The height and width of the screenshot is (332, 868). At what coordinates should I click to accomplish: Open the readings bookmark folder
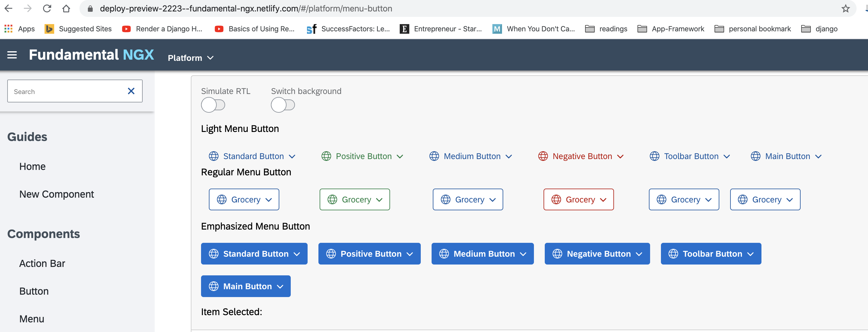point(606,29)
